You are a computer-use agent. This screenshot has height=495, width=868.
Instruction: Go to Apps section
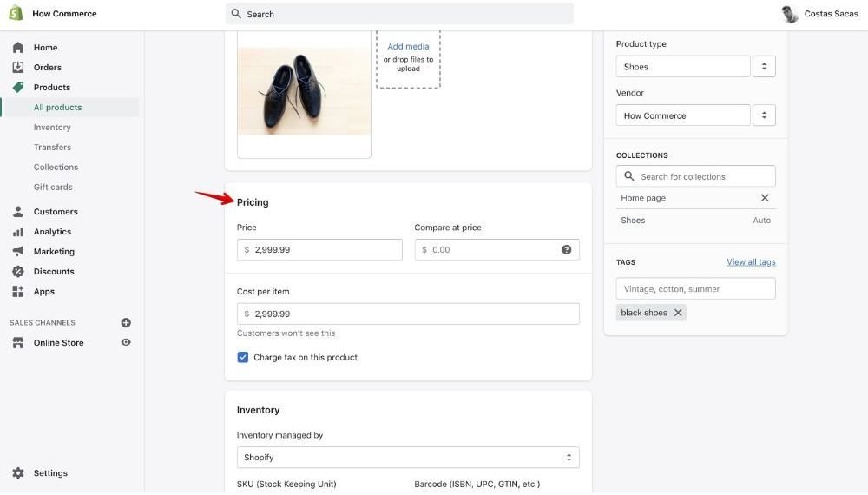(x=43, y=291)
